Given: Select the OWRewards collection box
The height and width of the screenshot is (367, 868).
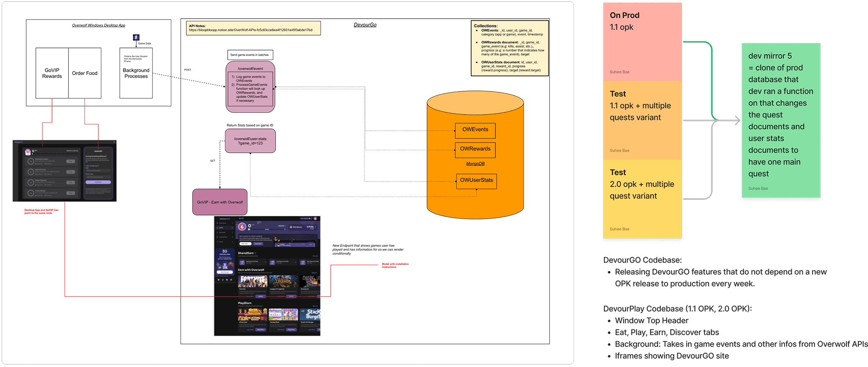Looking at the screenshot, I should point(475,150).
